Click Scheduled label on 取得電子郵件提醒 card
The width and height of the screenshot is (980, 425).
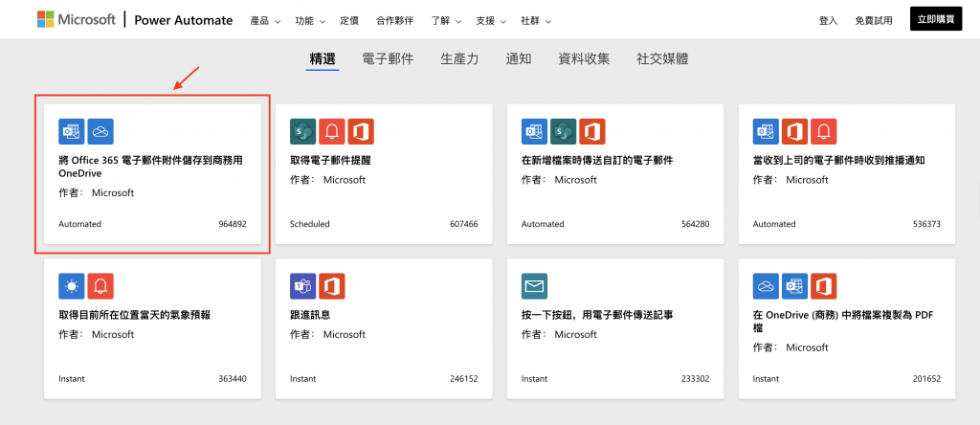point(310,224)
